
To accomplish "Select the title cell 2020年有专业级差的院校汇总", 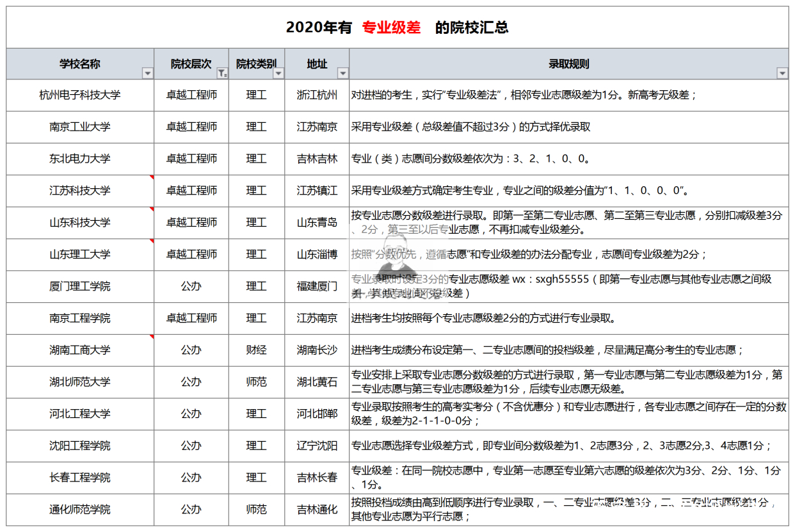I will (397, 28).
